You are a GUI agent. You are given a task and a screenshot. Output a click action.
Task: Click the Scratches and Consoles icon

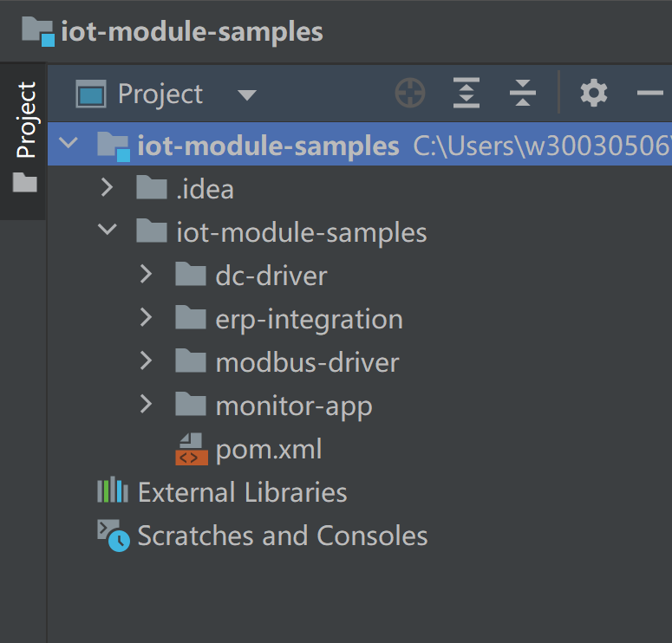click(x=113, y=535)
